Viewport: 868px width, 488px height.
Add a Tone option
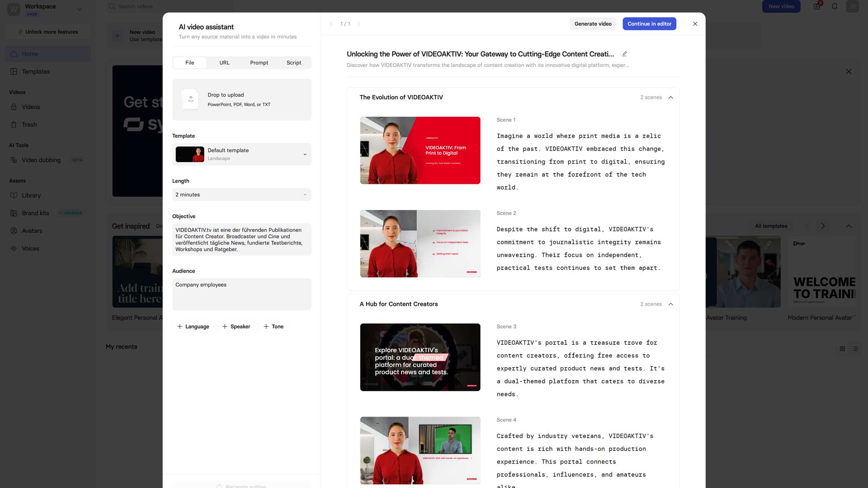click(274, 327)
